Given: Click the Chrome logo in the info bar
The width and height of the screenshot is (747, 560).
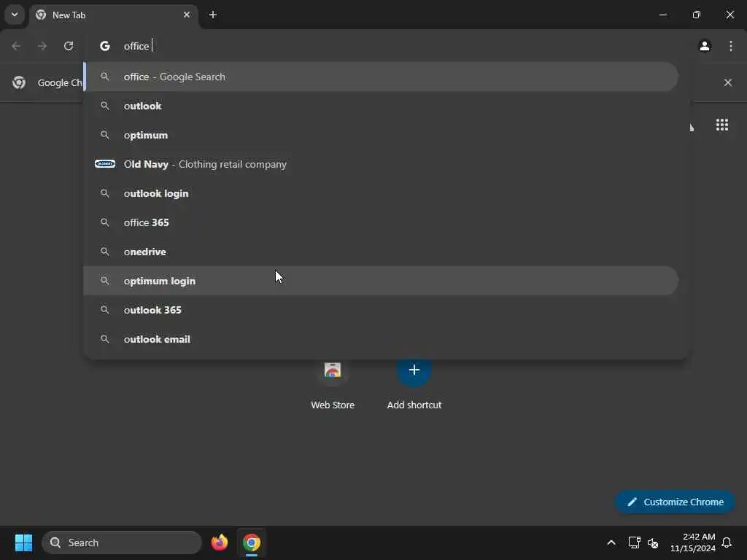Looking at the screenshot, I should pos(19,82).
